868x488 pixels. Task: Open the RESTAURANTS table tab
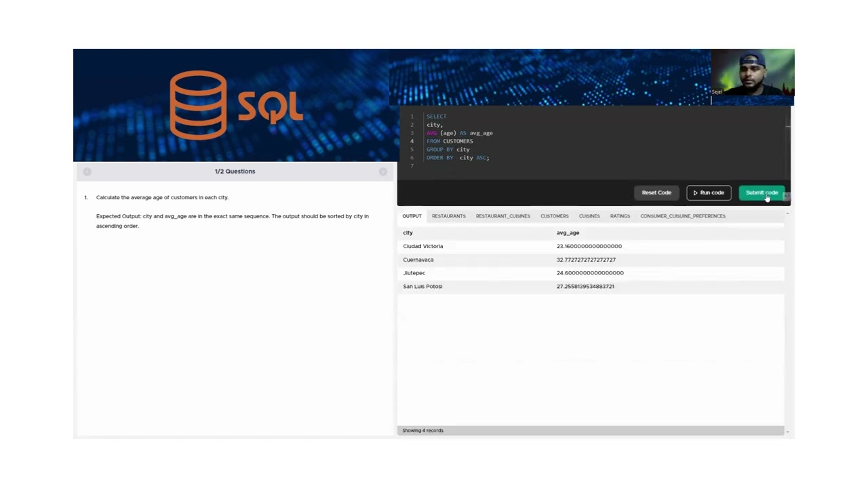pyautogui.click(x=449, y=216)
